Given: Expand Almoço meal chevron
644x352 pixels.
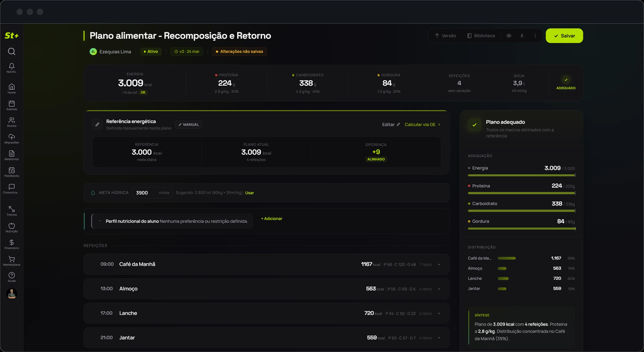Looking at the screenshot, I should tap(439, 289).
